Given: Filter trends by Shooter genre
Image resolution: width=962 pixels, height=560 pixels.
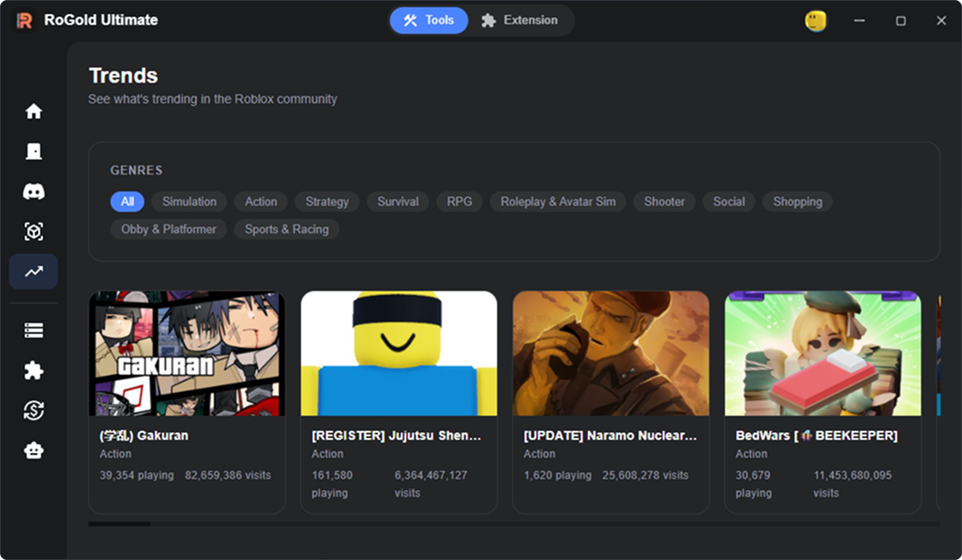Looking at the screenshot, I should pyautogui.click(x=664, y=202).
